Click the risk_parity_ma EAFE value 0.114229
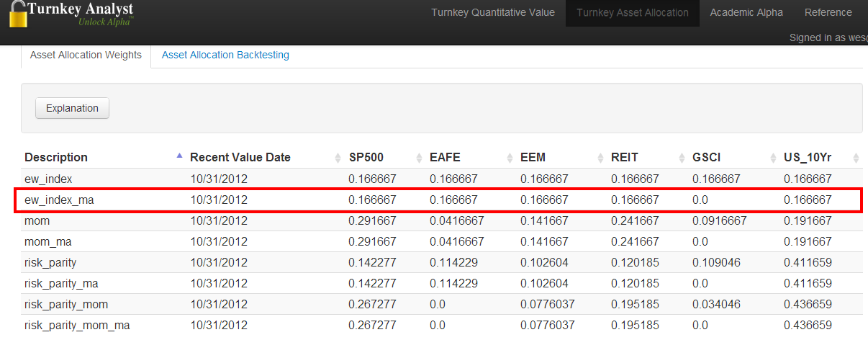Screen dimensions: 868x340 pos(453,283)
